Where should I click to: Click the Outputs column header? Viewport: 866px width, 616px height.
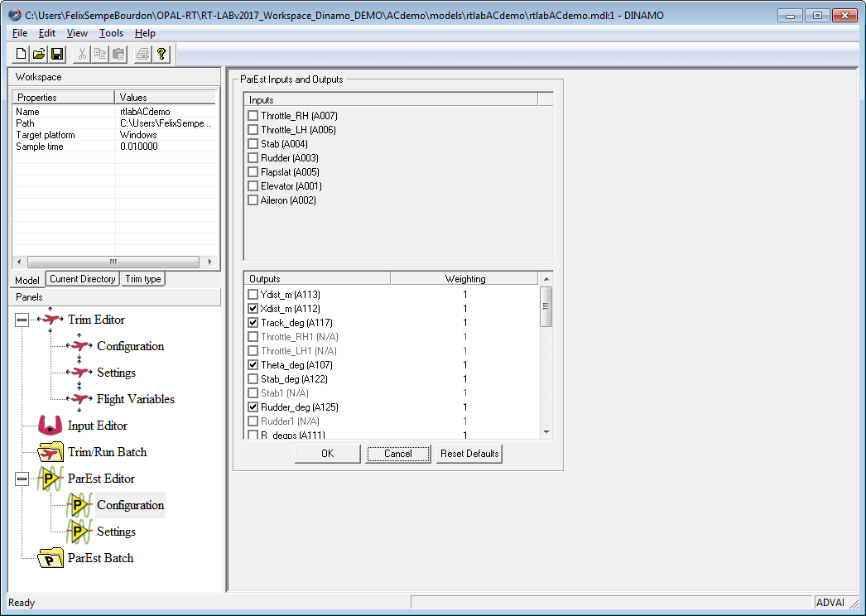[318, 279]
